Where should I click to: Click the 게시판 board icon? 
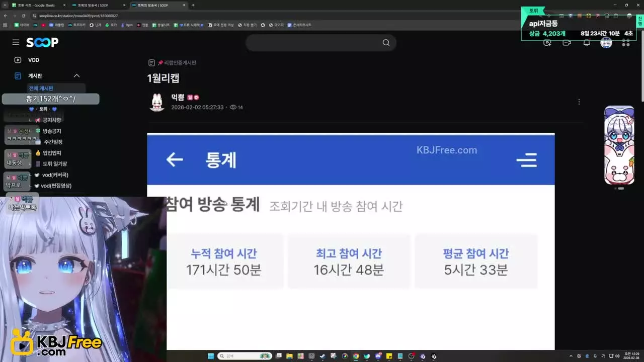(18, 76)
